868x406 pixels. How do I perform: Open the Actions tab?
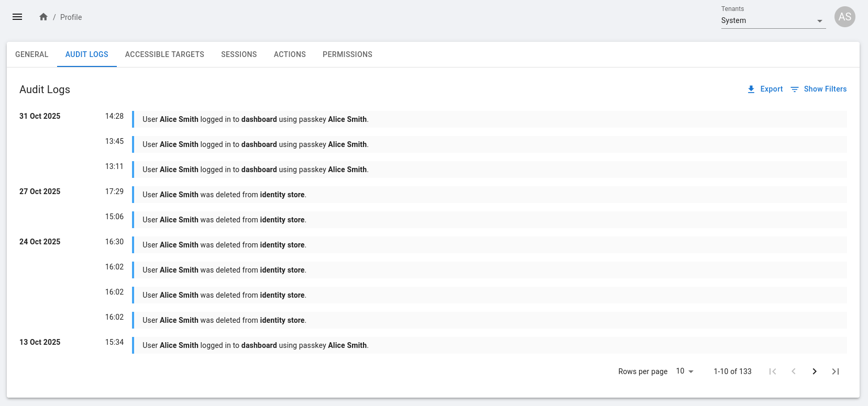(x=290, y=54)
